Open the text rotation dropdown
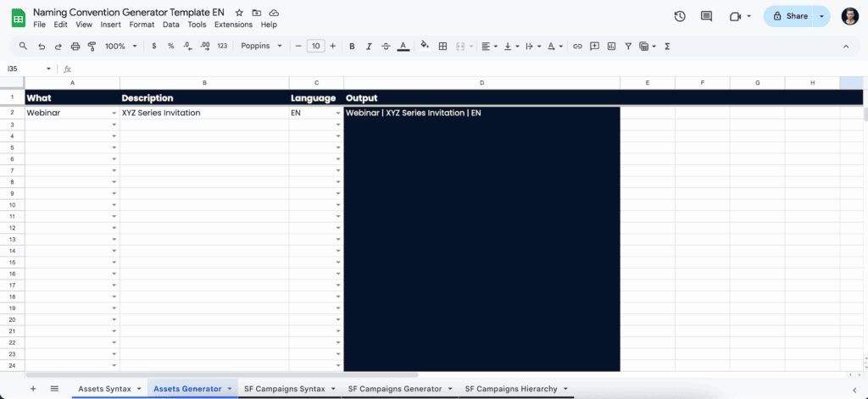Image resolution: width=868 pixels, height=399 pixels. coord(554,47)
